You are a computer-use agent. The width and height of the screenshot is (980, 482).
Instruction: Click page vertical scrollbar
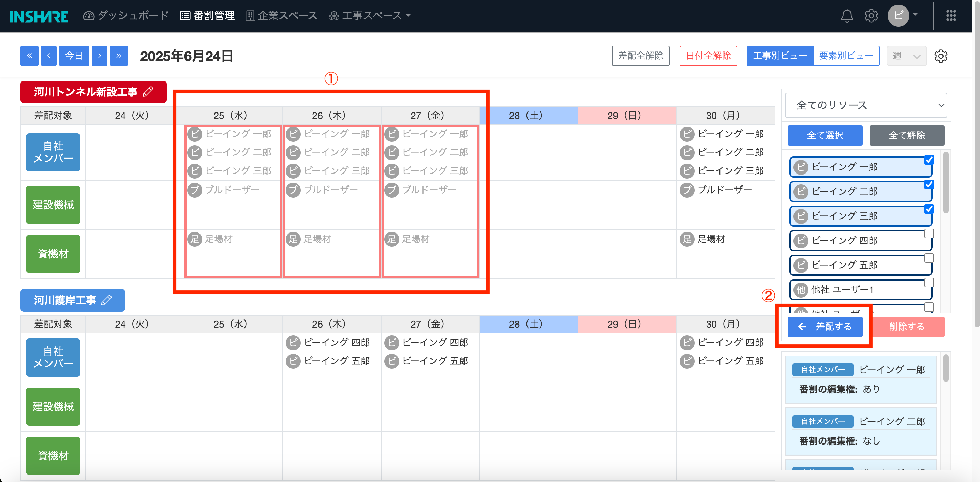977,164
